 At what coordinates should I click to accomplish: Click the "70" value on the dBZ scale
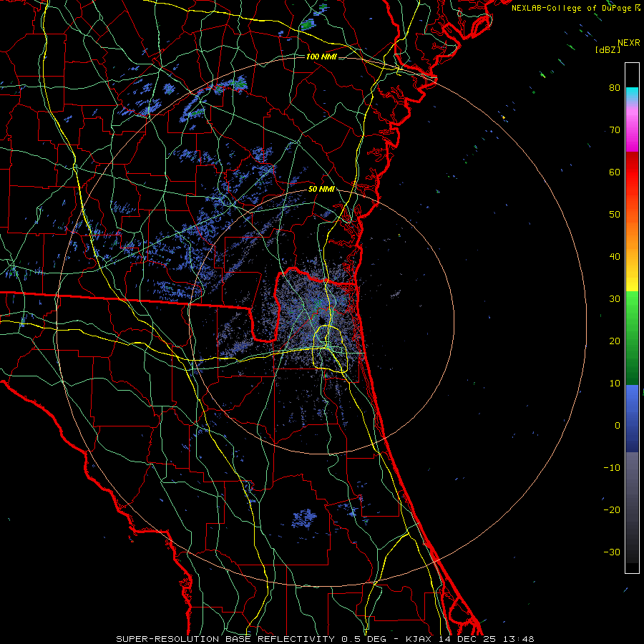point(615,130)
